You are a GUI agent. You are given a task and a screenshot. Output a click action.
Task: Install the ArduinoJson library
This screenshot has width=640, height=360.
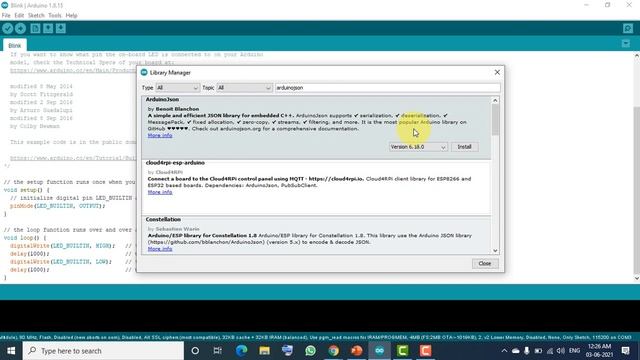[464, 147]
